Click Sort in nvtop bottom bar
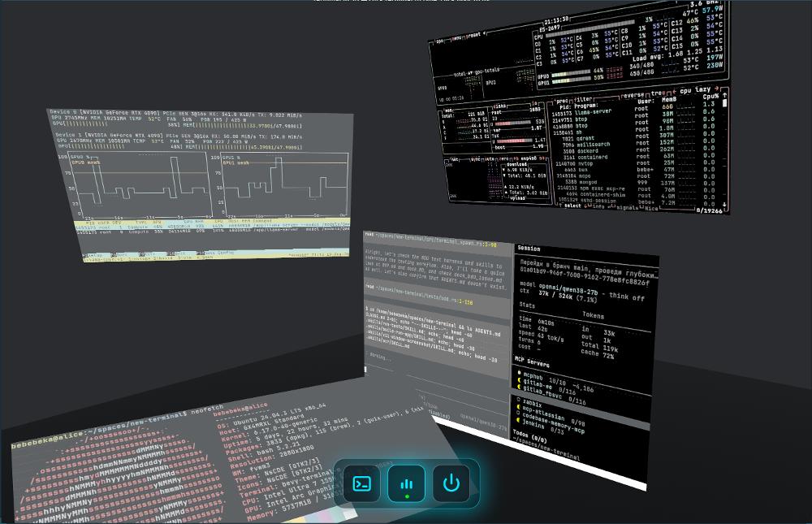 (x=122, y=255)
